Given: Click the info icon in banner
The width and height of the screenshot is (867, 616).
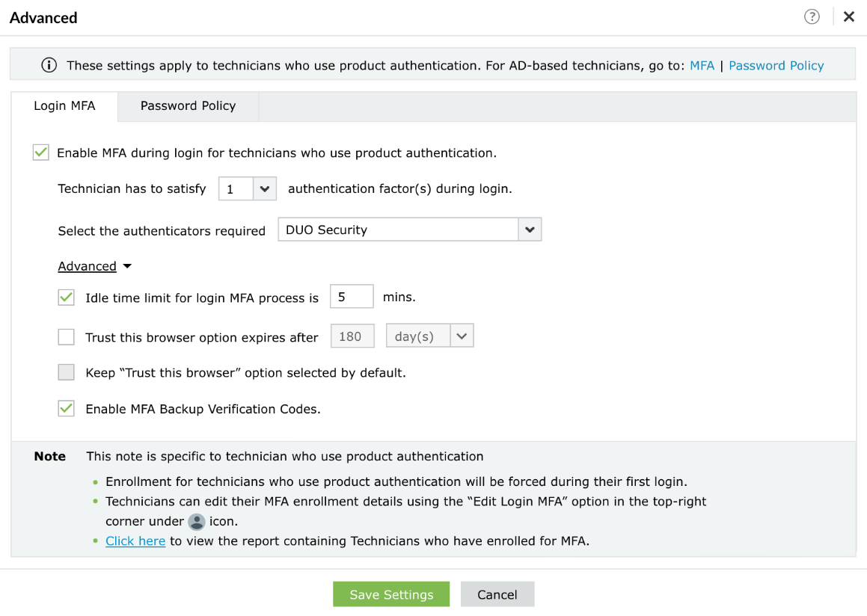Looking at the screenshot, I should [49, 65].
